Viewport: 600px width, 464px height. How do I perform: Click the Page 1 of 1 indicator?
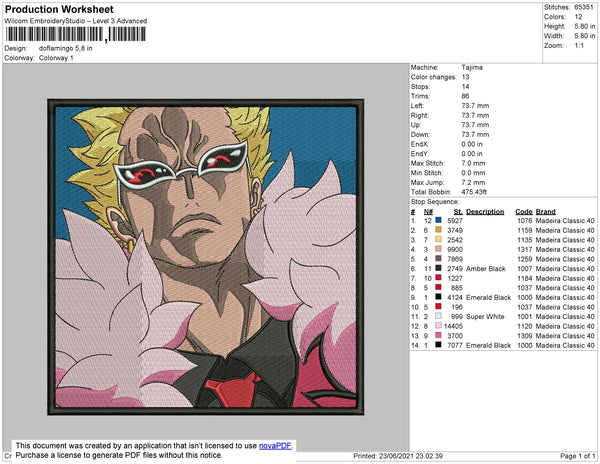point(577,456)
